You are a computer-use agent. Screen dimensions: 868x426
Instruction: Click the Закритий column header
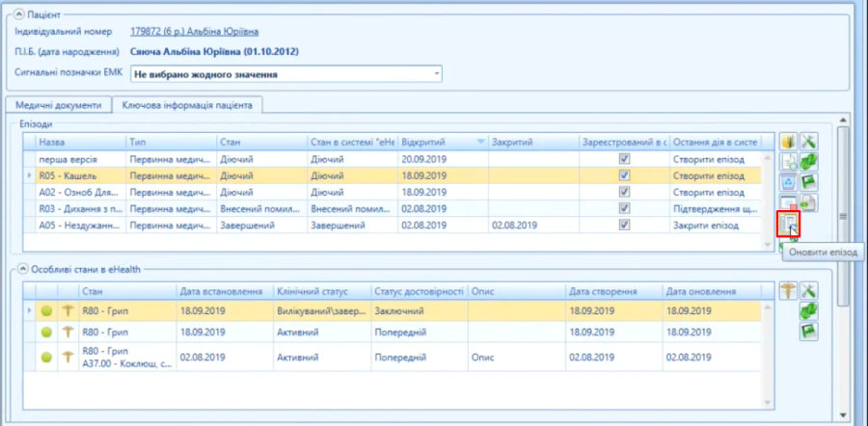pyautogui.click(x=533, y=143)
